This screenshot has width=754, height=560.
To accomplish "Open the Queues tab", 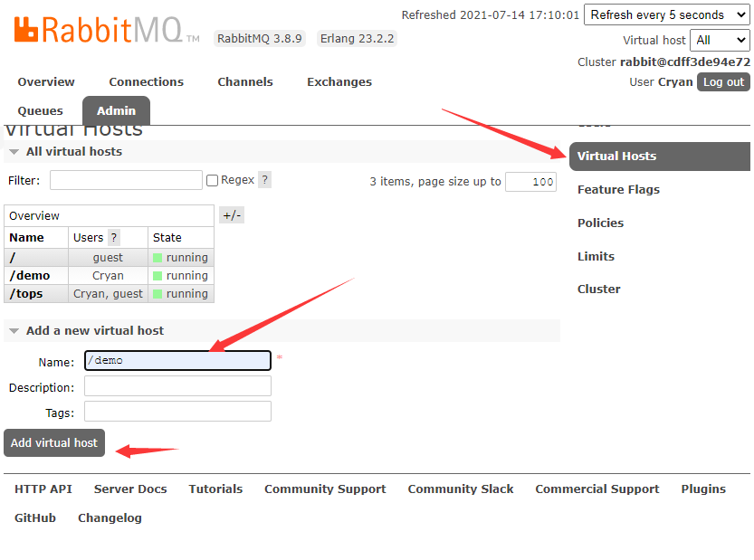I will [x=41, y=110].
